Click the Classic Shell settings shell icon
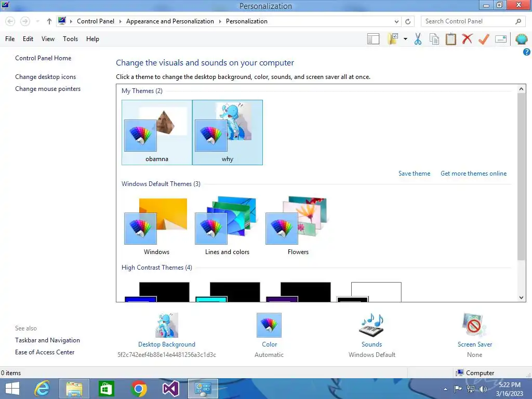 click(x=521, y=39)
